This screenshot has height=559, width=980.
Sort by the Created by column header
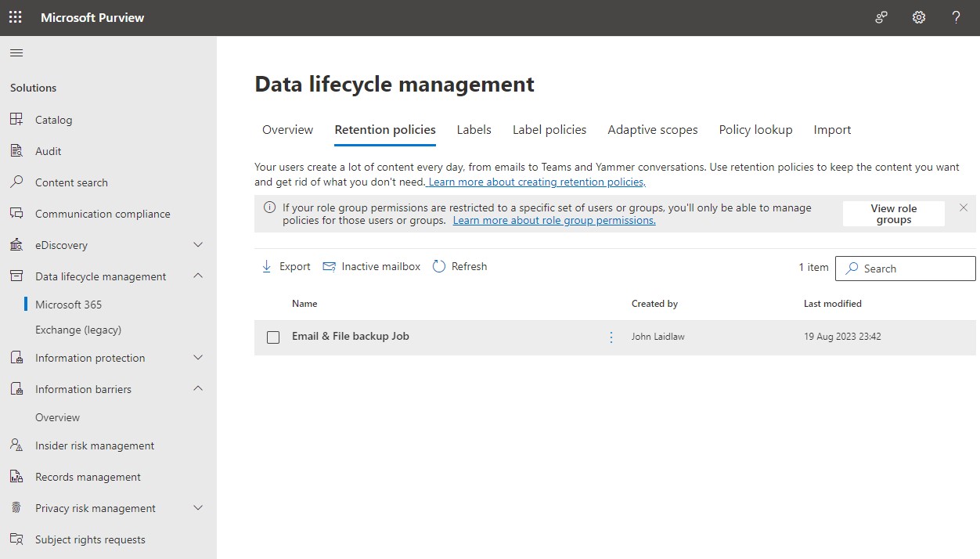tap(654, 303)
